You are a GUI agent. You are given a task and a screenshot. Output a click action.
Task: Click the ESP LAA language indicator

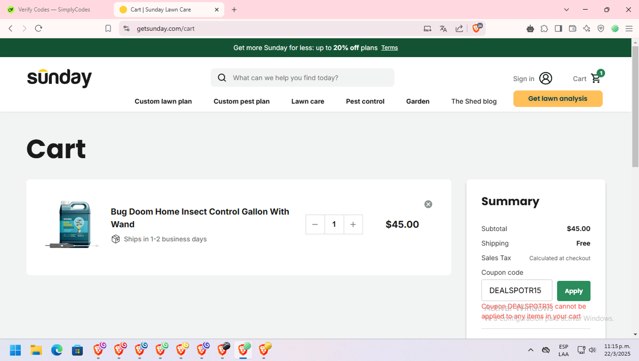click(x=564, y=350)
